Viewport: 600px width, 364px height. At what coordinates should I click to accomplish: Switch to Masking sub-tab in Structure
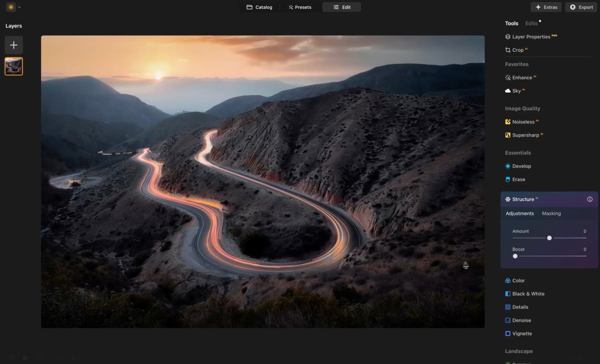coord(551,214)
